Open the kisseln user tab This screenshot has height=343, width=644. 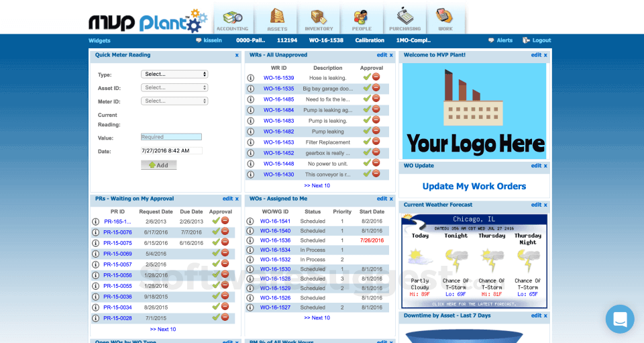pyautogui.click(x=209, y=40)
